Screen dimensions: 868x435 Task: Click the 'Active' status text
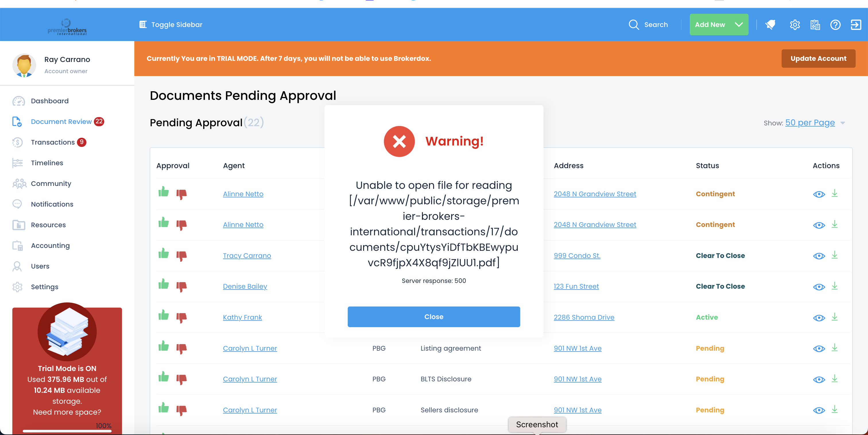tap(707, 317)
